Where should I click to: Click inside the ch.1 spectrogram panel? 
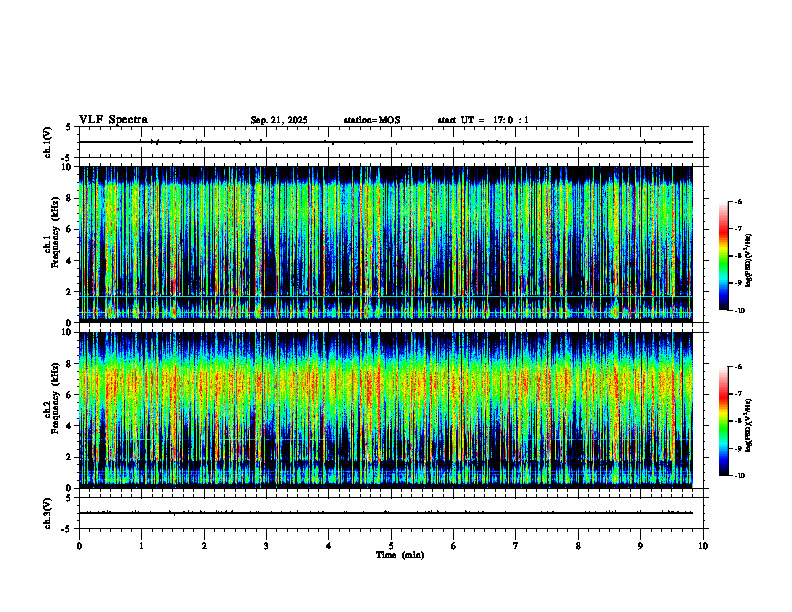point(385,244)
